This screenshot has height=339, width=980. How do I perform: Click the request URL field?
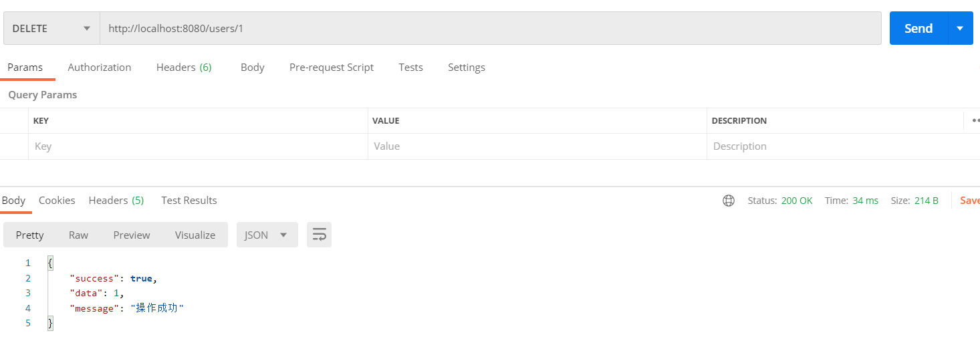(491, 29)
